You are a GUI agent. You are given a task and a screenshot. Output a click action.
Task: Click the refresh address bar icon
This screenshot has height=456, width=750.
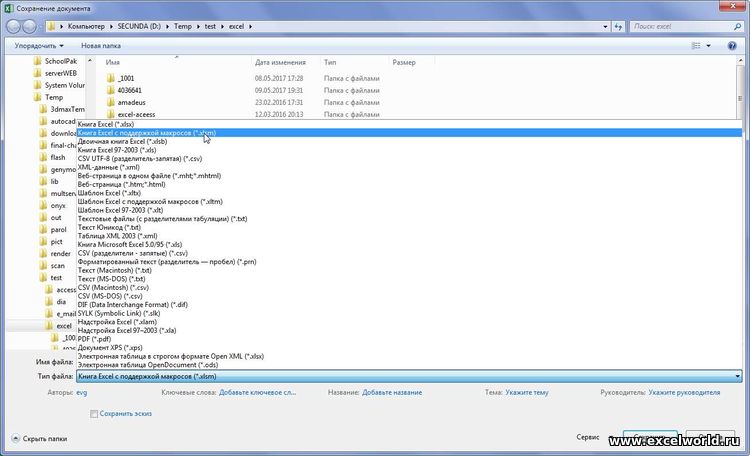point(618,27)
